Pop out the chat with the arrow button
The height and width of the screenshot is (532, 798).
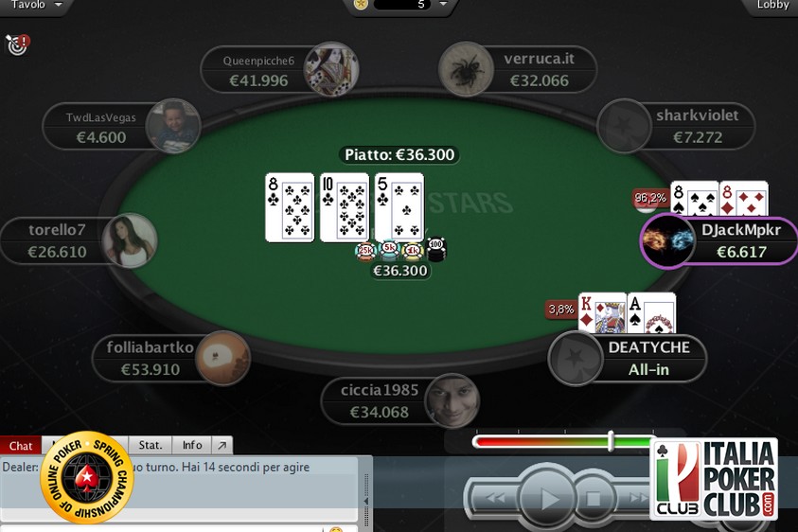click(x=222, y=445)
